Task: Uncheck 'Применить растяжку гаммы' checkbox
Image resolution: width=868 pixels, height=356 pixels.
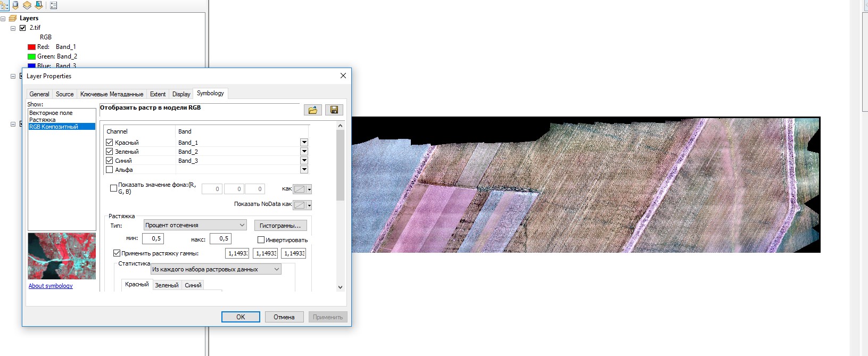Action: click(117, 253)
